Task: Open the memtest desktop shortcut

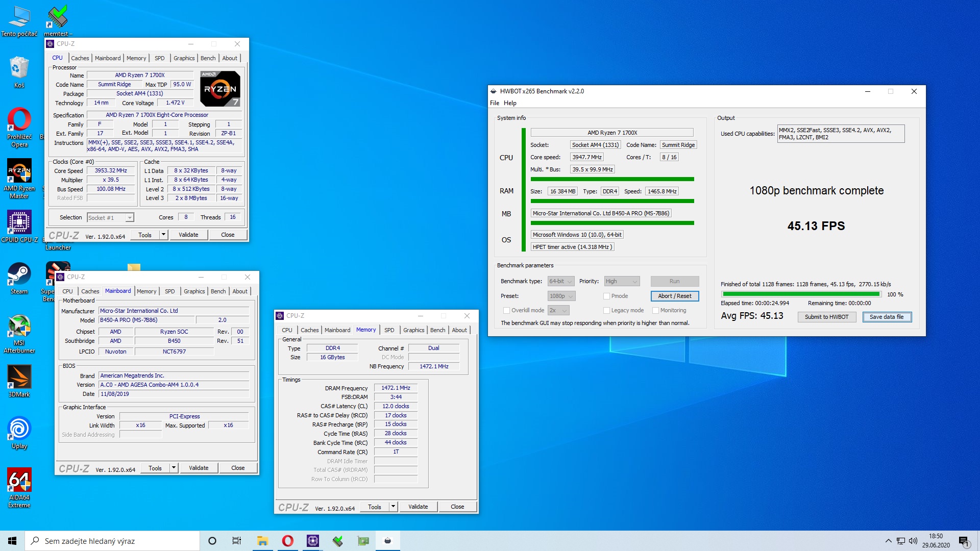Action: click(58, 21)
